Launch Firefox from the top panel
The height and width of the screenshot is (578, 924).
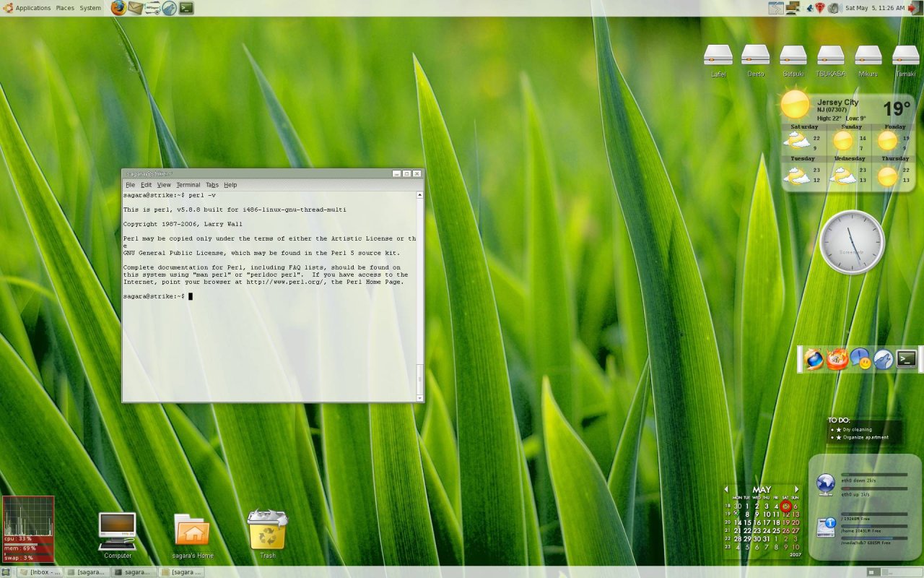(118, 8)
